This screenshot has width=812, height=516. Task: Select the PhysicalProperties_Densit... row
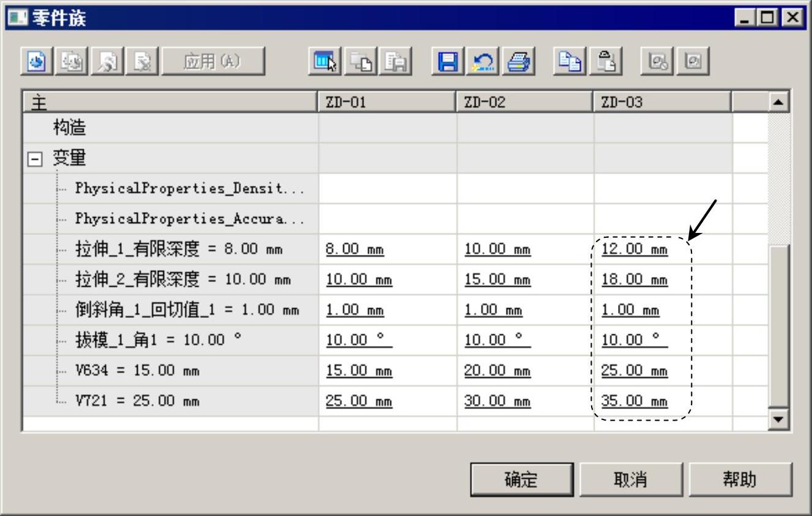pos(171,188)
